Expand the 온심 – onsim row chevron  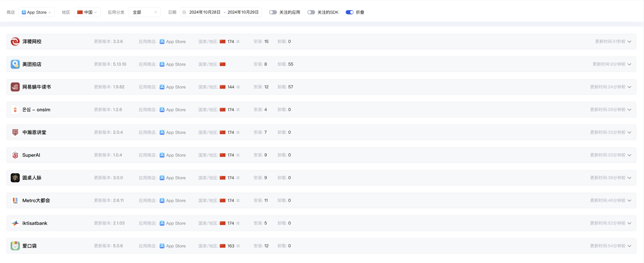(629, 110)
